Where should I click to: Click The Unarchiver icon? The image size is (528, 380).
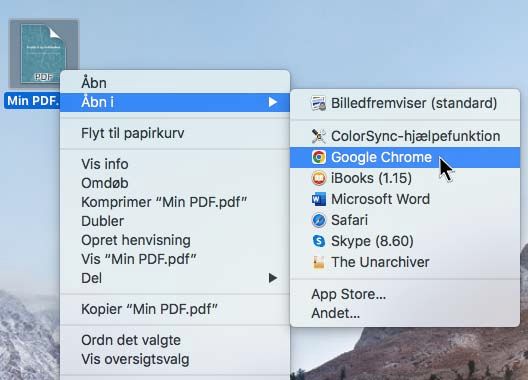click(319, 262)
